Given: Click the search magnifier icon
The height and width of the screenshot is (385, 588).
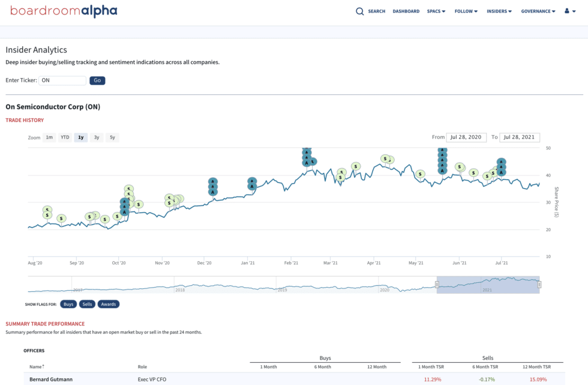Looking at the screenshot, I should coord(359,11).
